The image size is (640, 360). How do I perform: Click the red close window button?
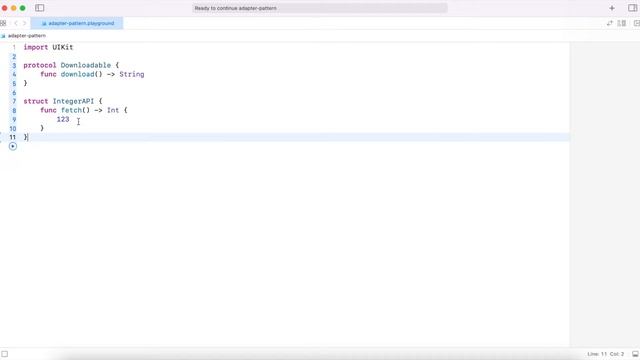click(4, 8)
